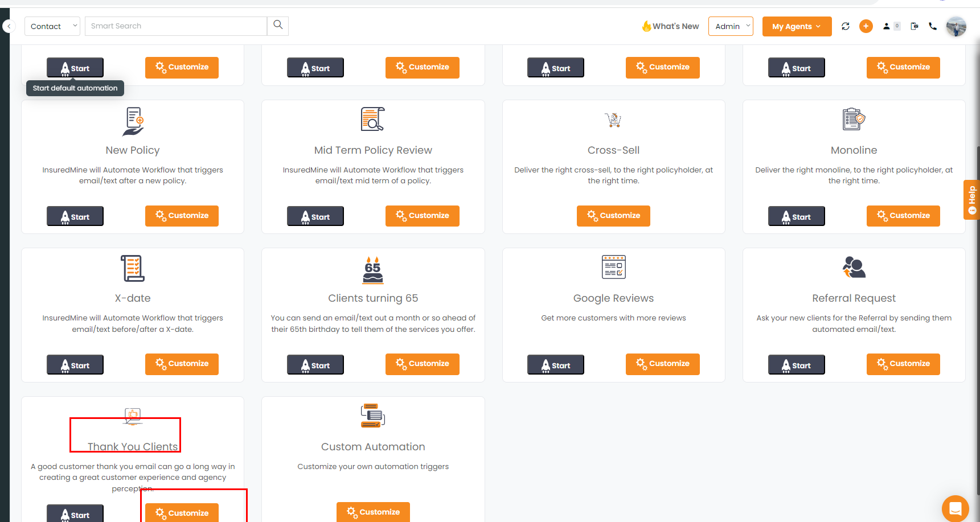Customize the Custom Automation card
Image resolution: width=980 pixels, height=522 pixels.
pos(373,512)
